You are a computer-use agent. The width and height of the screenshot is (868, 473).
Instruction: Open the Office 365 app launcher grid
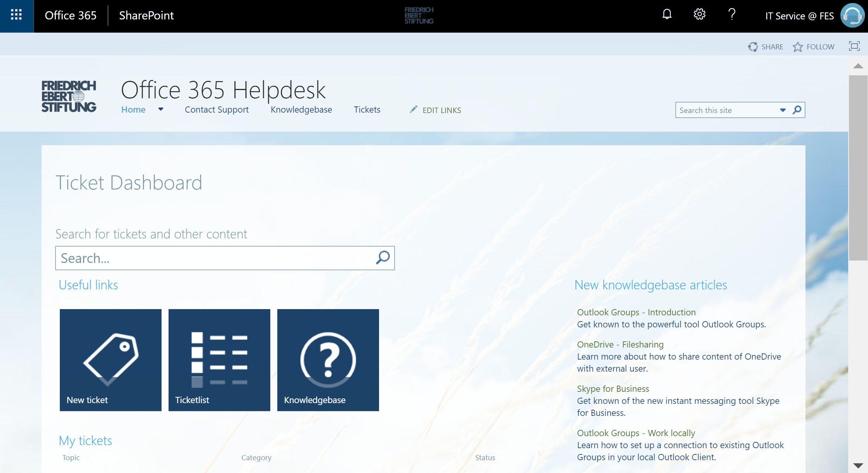coord(16,15)
